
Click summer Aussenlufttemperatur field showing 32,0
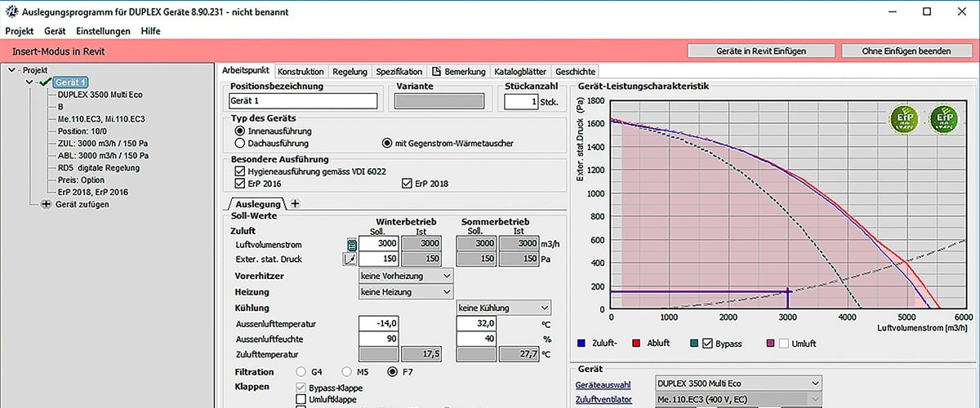[476, 323]
